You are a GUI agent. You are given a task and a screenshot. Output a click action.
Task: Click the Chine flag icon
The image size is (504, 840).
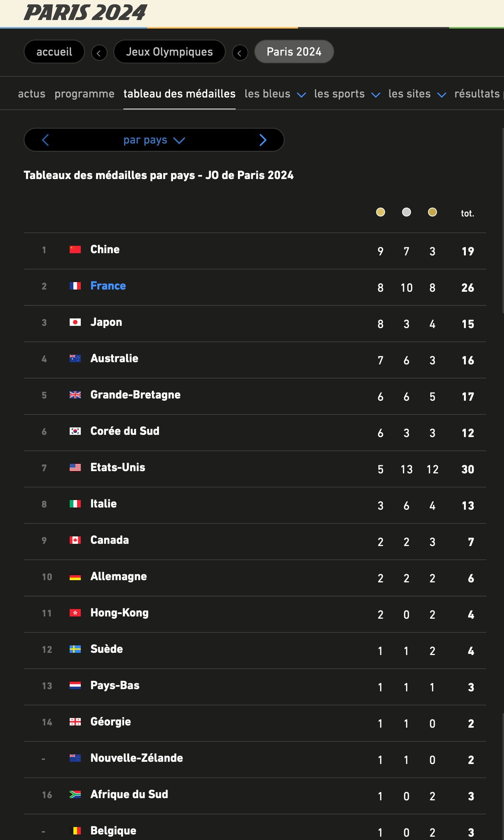(75, 249)
